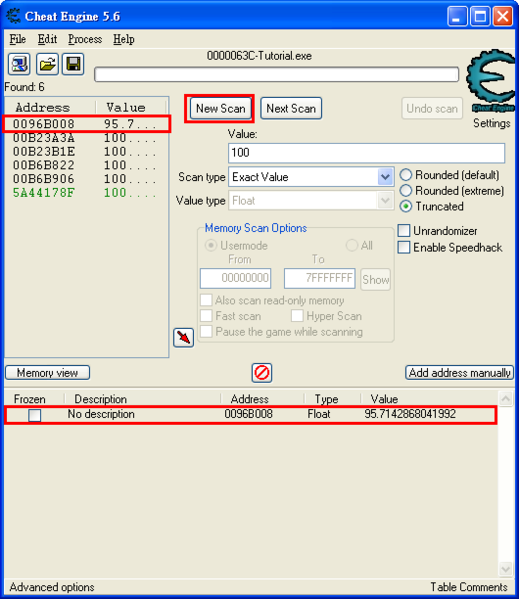Click the Undo scan button
The image size is (519, 599).
(x=432, y=108)
